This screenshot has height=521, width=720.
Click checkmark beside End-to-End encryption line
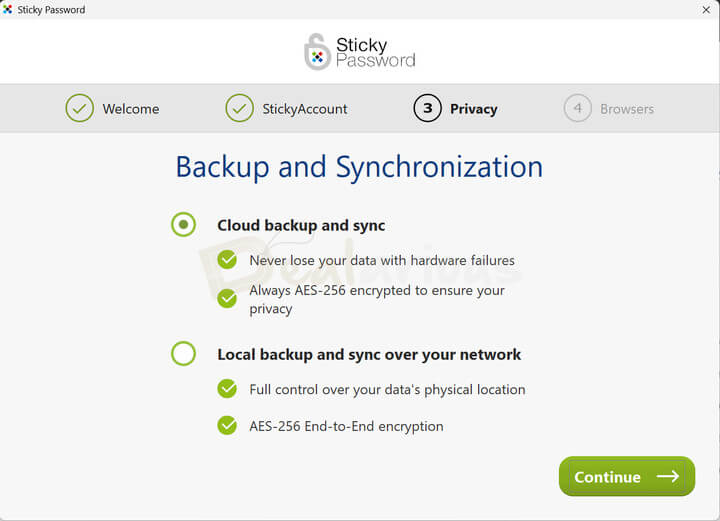click(227, 426)
